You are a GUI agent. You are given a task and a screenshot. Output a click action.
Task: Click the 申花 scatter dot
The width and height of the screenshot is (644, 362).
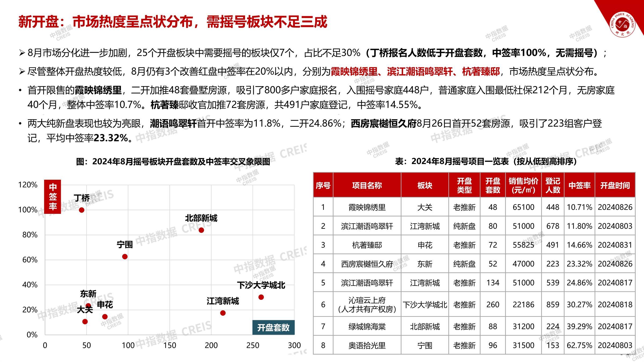[105, 317]
